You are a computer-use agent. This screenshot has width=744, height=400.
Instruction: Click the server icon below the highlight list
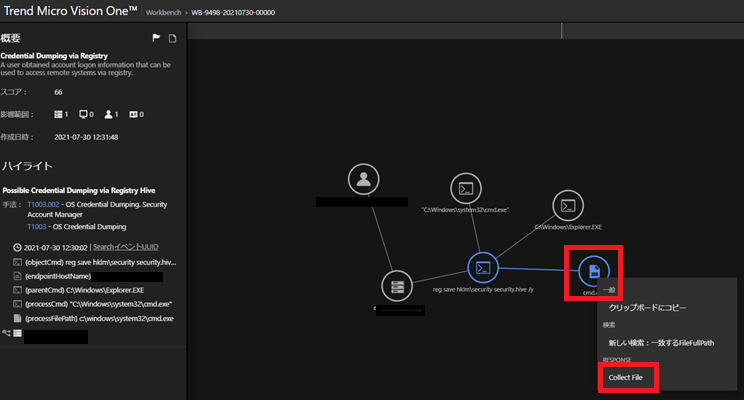coord(18,333)
